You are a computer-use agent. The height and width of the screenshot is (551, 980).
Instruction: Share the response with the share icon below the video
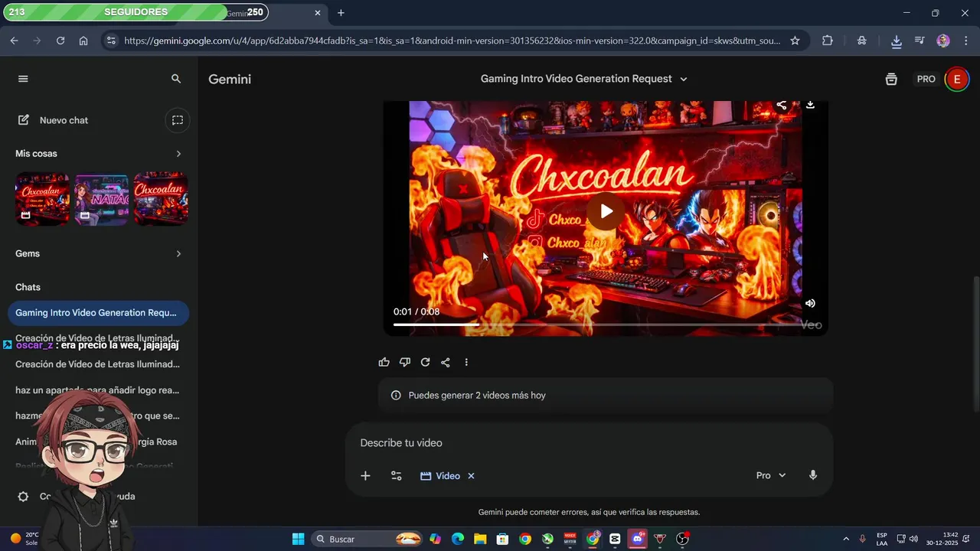[x=446, y=362]
